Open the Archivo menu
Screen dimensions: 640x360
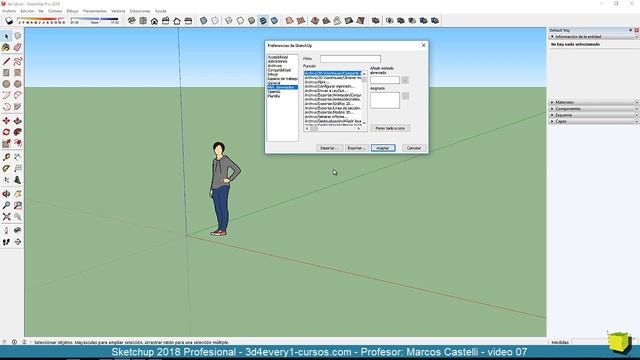9,11
